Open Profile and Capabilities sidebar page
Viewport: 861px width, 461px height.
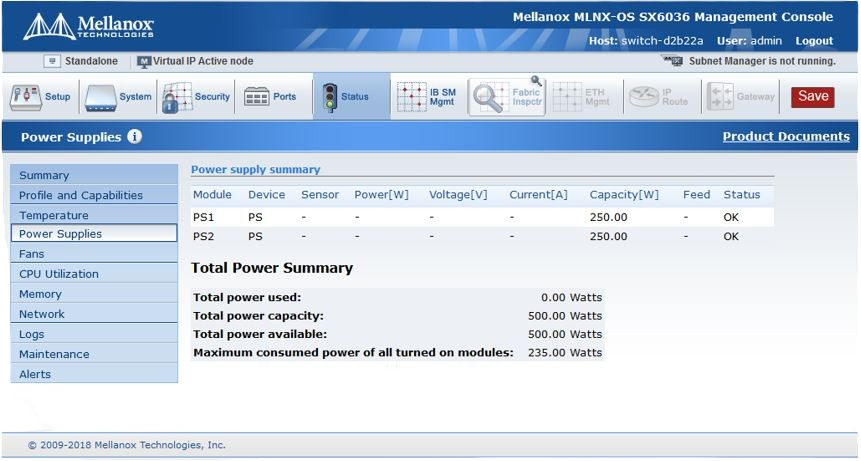click(94, 195)
